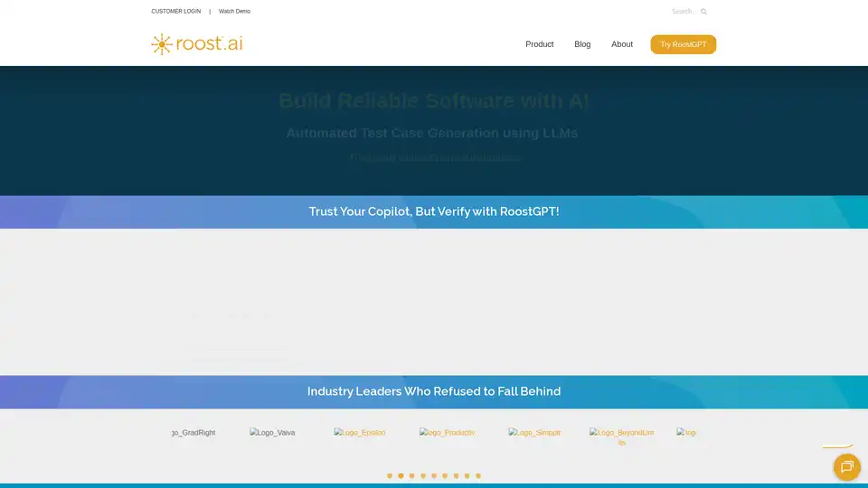Click the roost.ai sun logo

pos(162,44)
